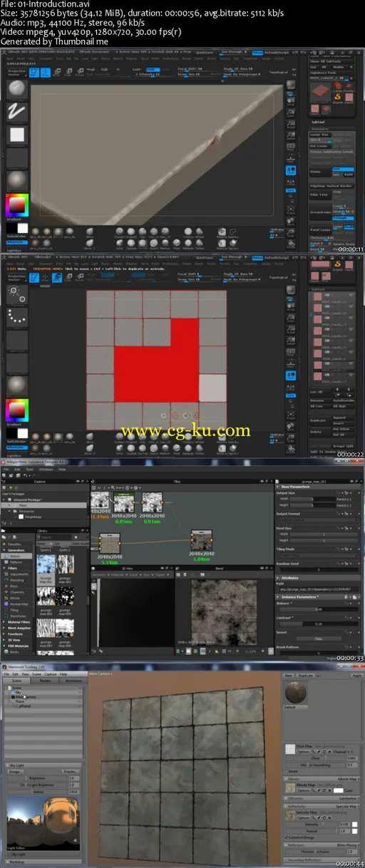Select the red tool thumbnail in ZBrush Tool palette
Image resolution: width=365 pixels, height=868 pixels.
coord(320,92)
